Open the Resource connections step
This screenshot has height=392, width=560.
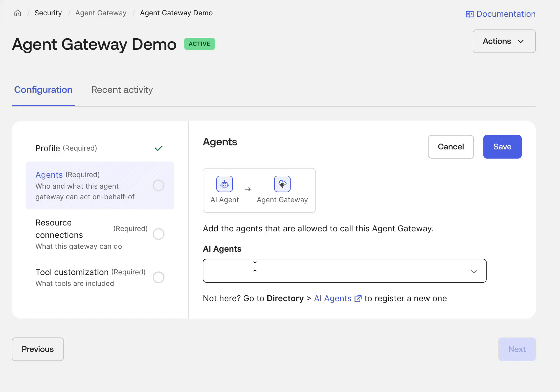[x=100, y=234]
